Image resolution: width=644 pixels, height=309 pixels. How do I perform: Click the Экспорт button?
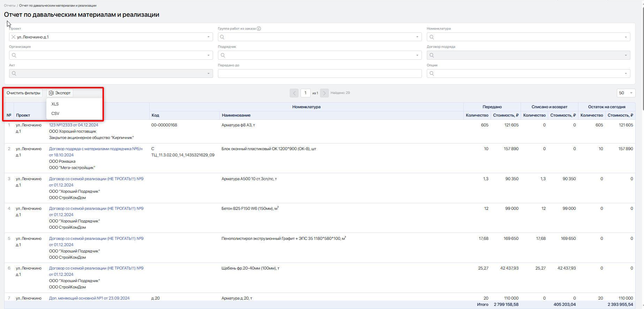(x=60, y=93)
